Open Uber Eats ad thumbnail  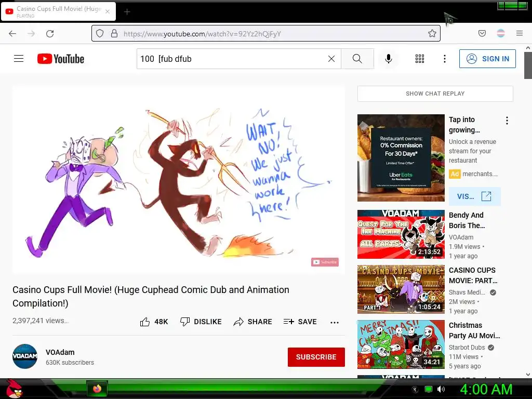click(401, 158)
